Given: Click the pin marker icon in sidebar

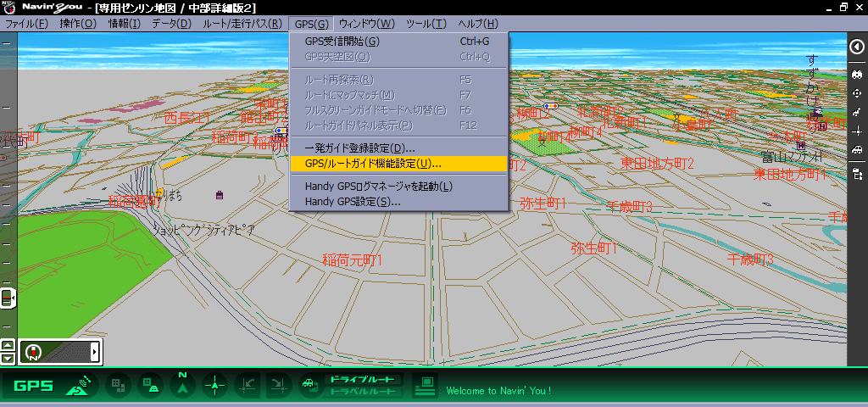Looking at the screenshot, I should tap(857, 112).
